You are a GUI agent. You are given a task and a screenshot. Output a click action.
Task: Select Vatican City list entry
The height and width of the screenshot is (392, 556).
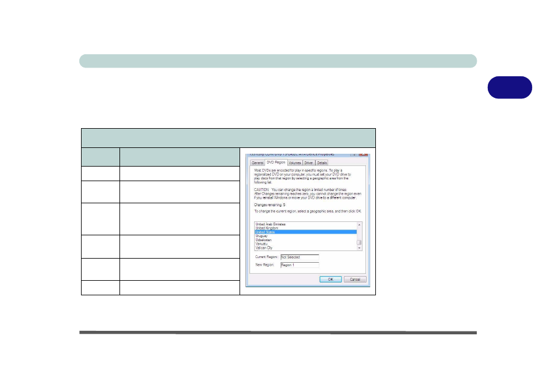(x=265, y=248)
